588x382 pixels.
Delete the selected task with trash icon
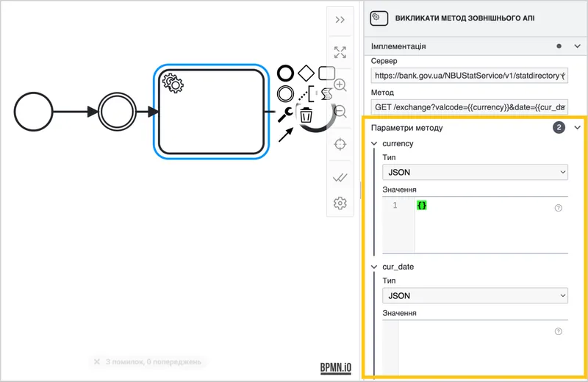coord(306,115)
